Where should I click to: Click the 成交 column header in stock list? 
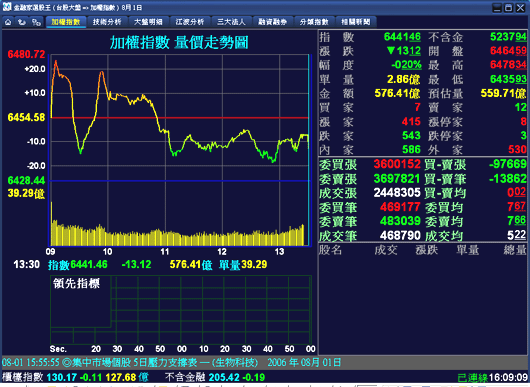(386, 250)
